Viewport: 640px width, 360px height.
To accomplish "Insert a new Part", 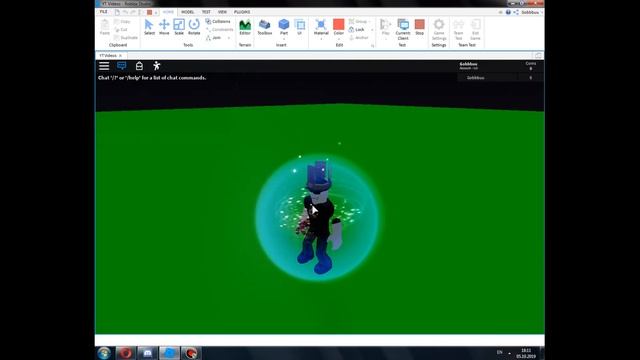I will tap(284, 26).
